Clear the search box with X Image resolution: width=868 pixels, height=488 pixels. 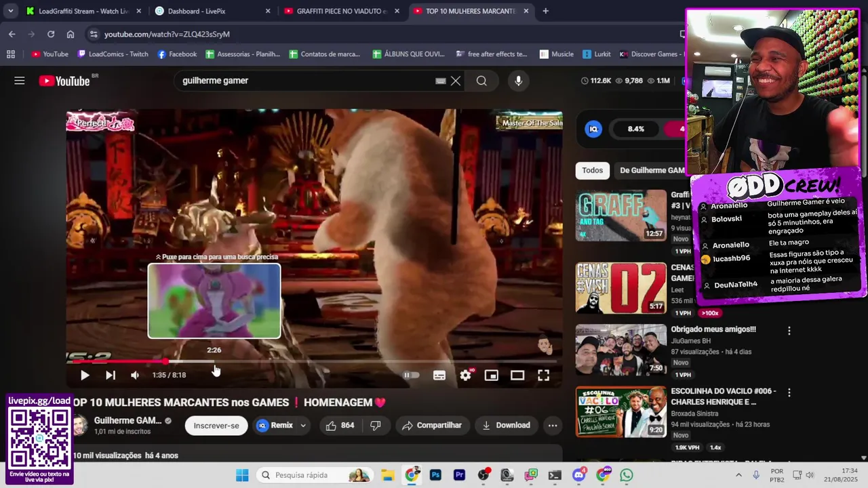point(456,81)
